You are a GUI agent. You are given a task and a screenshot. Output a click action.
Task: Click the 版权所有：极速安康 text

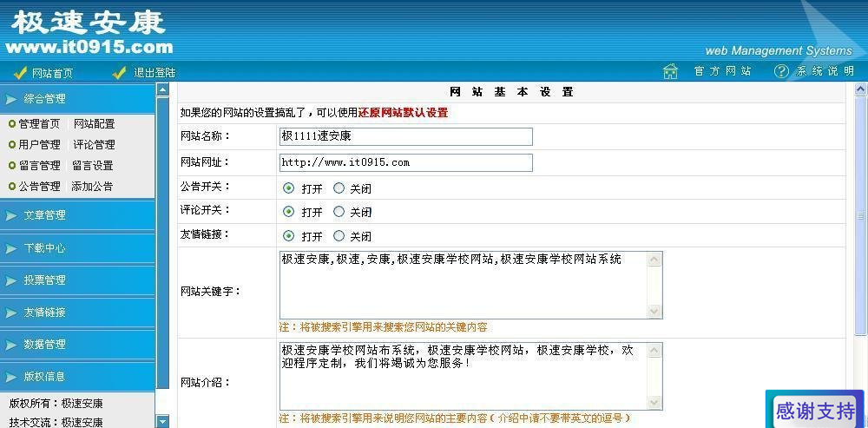[x=56, y=404]
